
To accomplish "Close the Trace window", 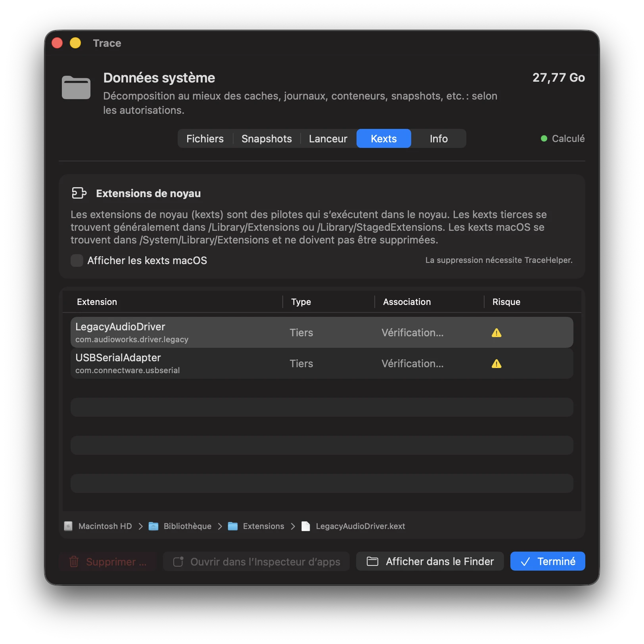I will (x=57, y=43).
